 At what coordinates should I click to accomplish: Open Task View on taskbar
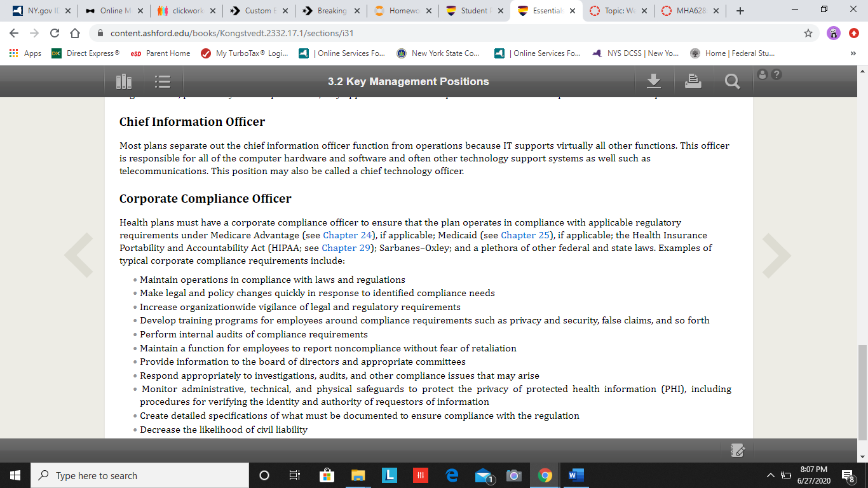tap(295, 475)
